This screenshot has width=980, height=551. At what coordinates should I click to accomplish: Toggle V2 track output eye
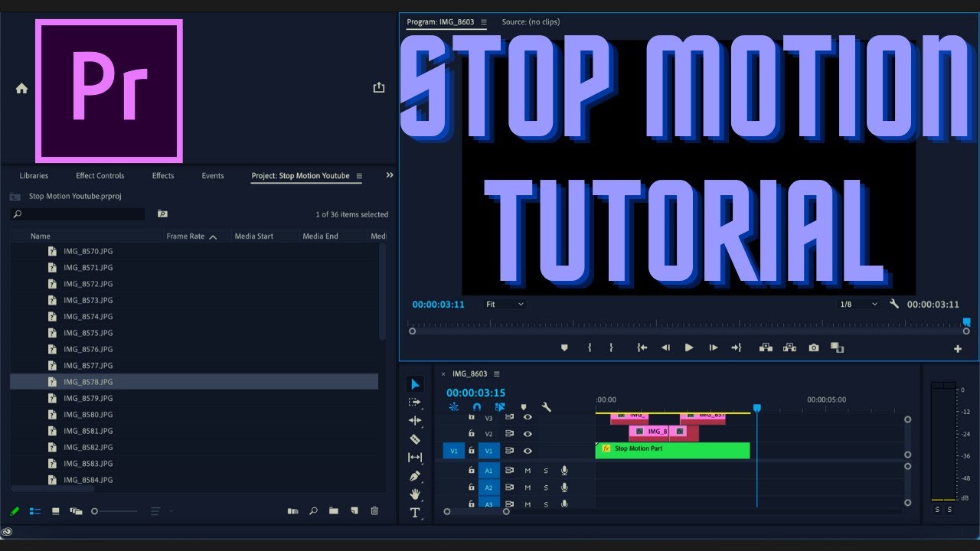[x=528, y=434]
